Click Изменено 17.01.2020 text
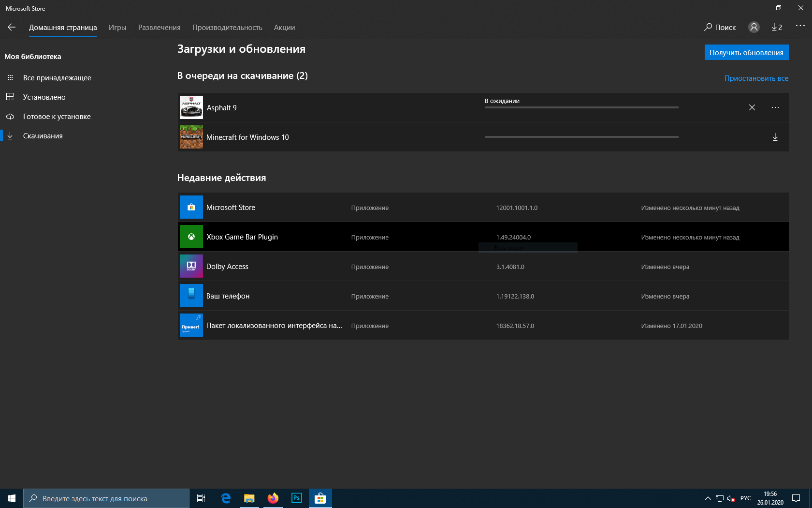Screen dimensions: 812x508 point(671,326)
